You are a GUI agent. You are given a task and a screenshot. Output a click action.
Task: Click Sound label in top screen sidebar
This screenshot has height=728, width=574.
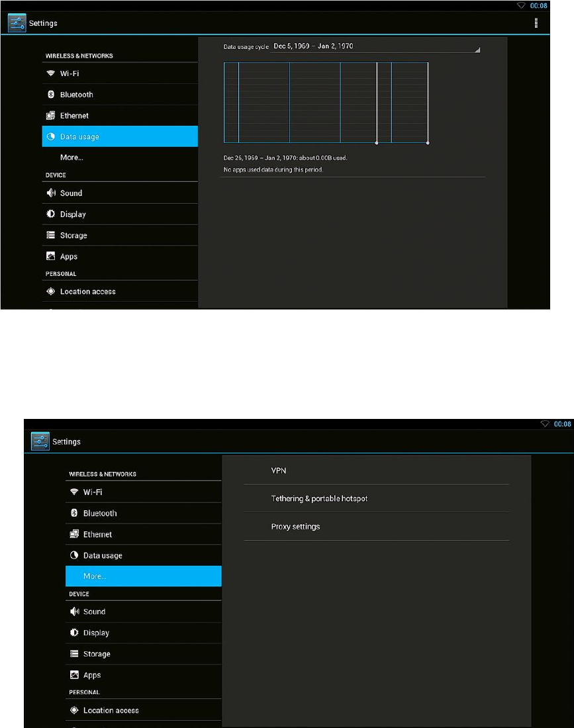(71, 193)
